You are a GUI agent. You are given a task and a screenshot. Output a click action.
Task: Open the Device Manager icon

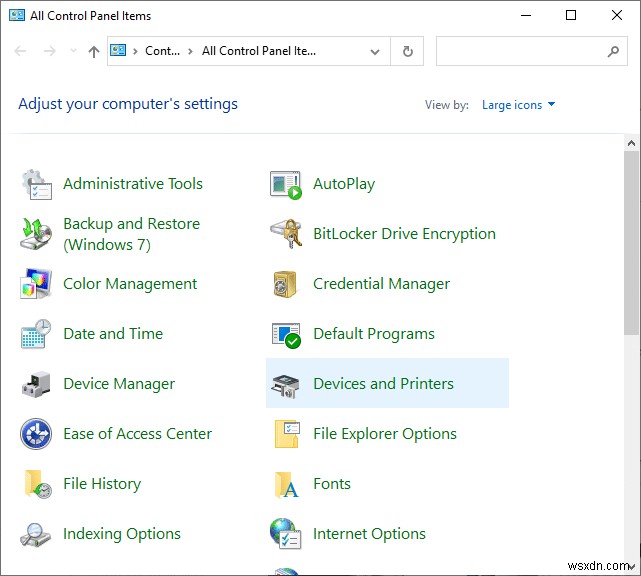(36, 384)
